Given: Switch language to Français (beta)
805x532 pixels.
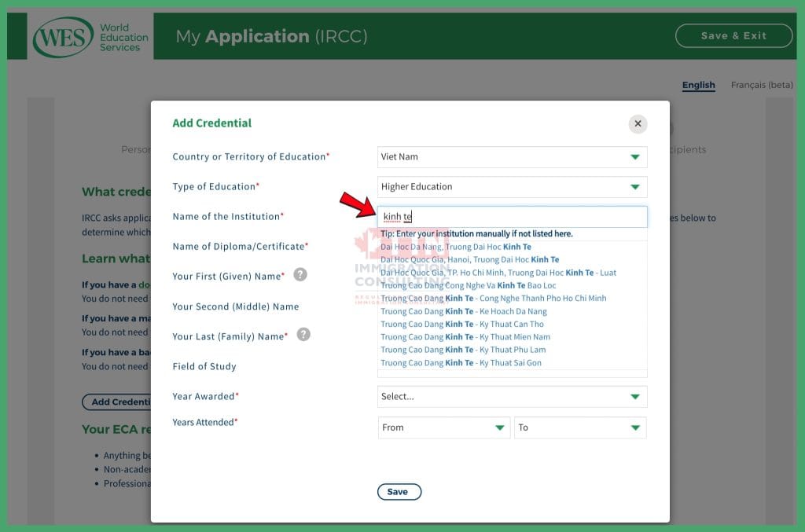Looking at the screenshot, I should click(x=762, y=85).
